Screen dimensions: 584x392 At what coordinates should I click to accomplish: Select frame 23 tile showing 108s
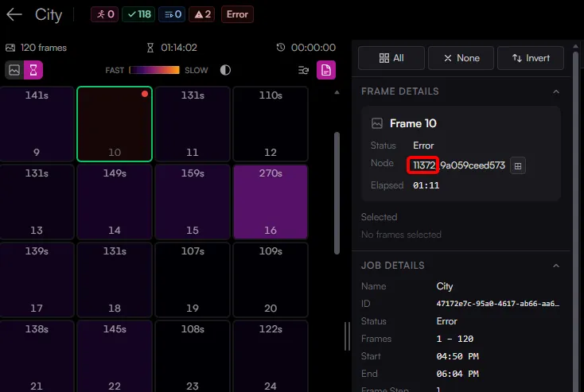coord(193,356)
